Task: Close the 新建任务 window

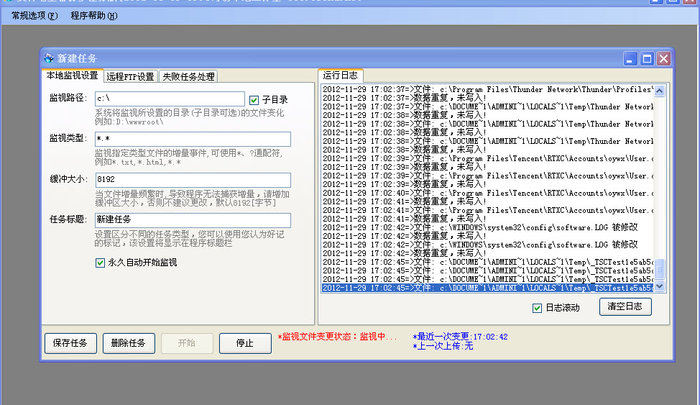Action: coord(664,58)
